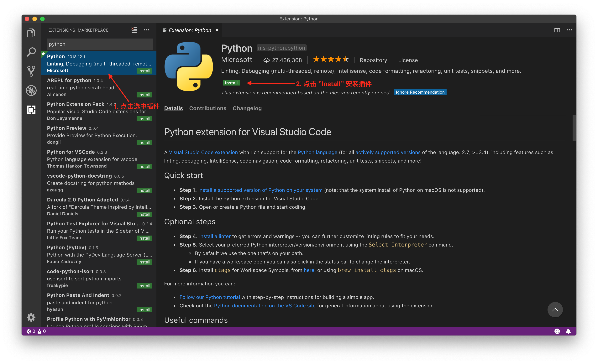Open editor more actions ellipsis menu
The image size is (598, 364).
point(570,30)
